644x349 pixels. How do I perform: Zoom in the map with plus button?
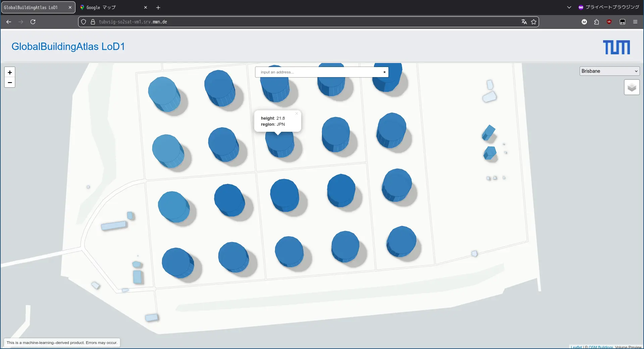10,72
